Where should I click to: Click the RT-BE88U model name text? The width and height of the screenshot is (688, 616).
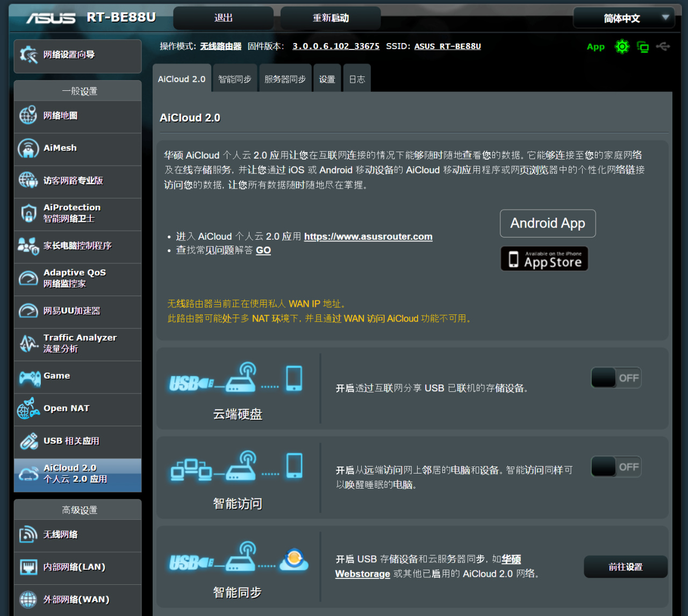pyautogui.click(x=121, y=17)
